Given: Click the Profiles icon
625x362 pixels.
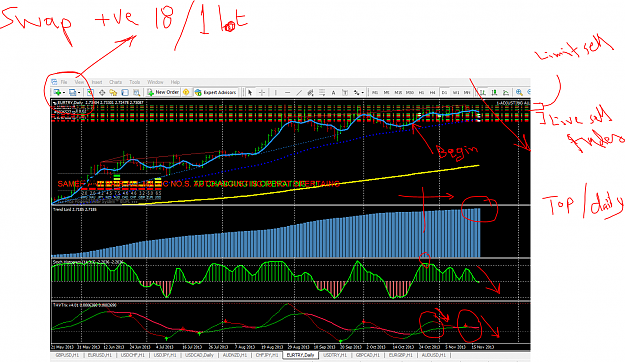Looking at the screenshot, I should (73, 92).
